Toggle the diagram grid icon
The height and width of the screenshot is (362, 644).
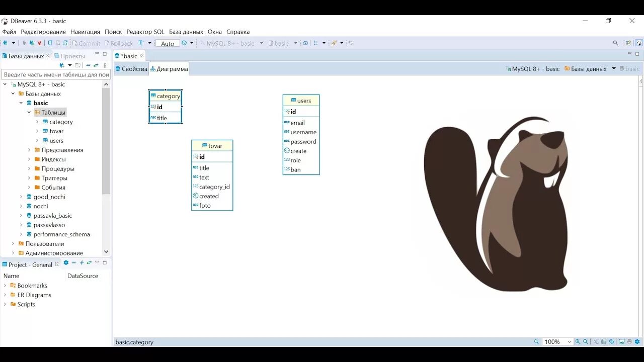click(604, 341)
